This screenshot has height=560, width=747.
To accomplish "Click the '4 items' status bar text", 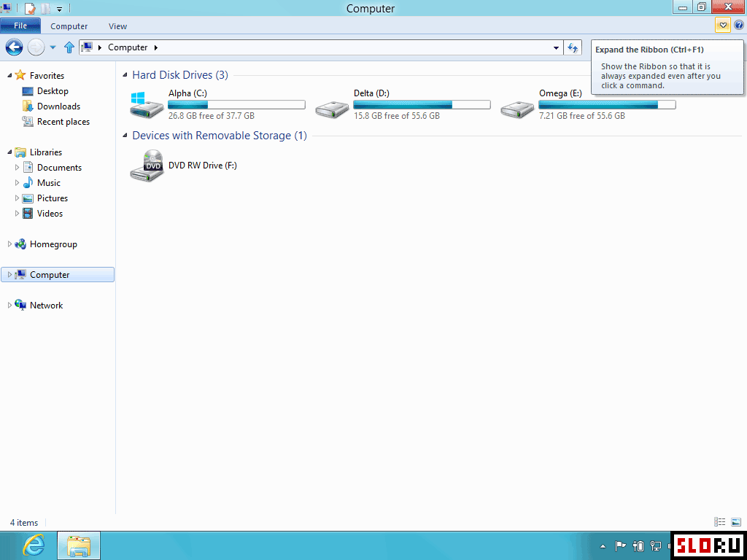I will coord(24,523).
